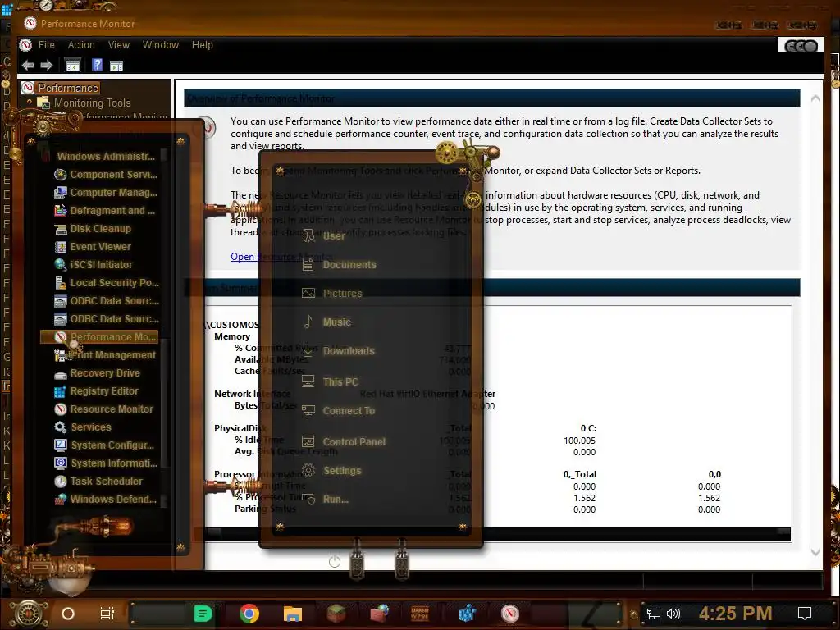Open Google Chrome from the taskbar
This screenshot has height=630, width=840.
pos(249,614)
